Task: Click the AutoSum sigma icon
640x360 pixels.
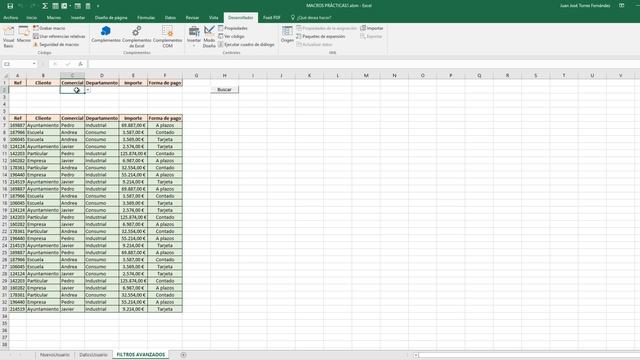Action: tap(45, 6)
